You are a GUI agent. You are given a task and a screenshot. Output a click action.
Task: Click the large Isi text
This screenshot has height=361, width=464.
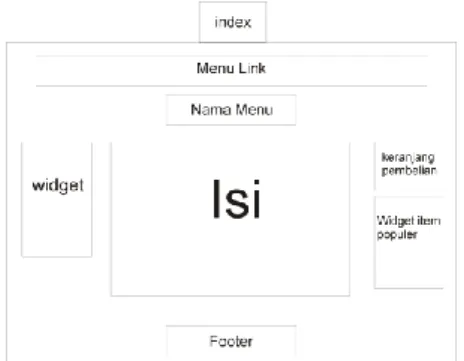point(236,199)
